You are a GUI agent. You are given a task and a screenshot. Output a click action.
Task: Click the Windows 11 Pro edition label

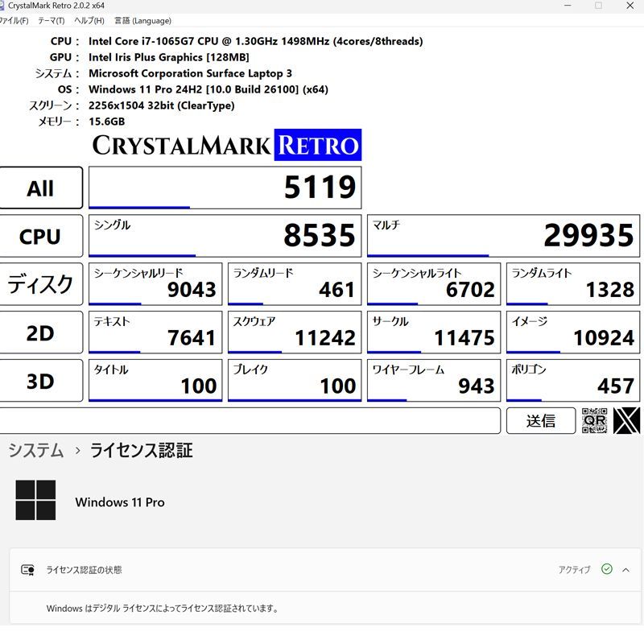point(120,502)
